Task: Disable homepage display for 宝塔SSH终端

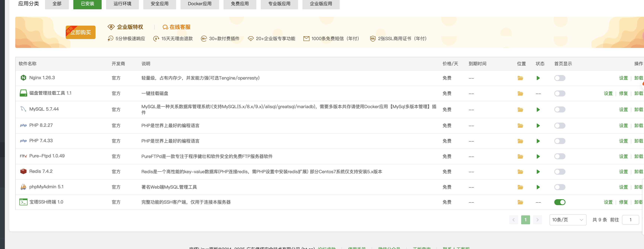Action: point(559,202)
